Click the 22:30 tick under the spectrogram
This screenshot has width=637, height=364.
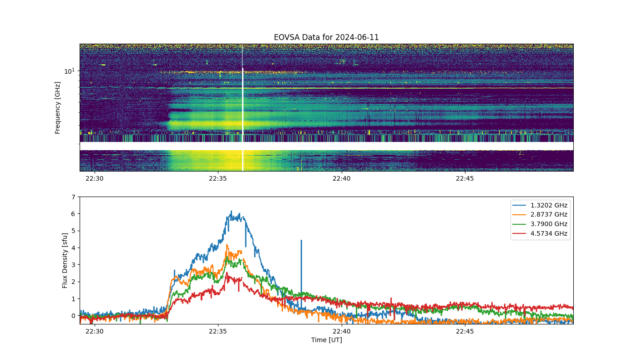click(95, 178)
